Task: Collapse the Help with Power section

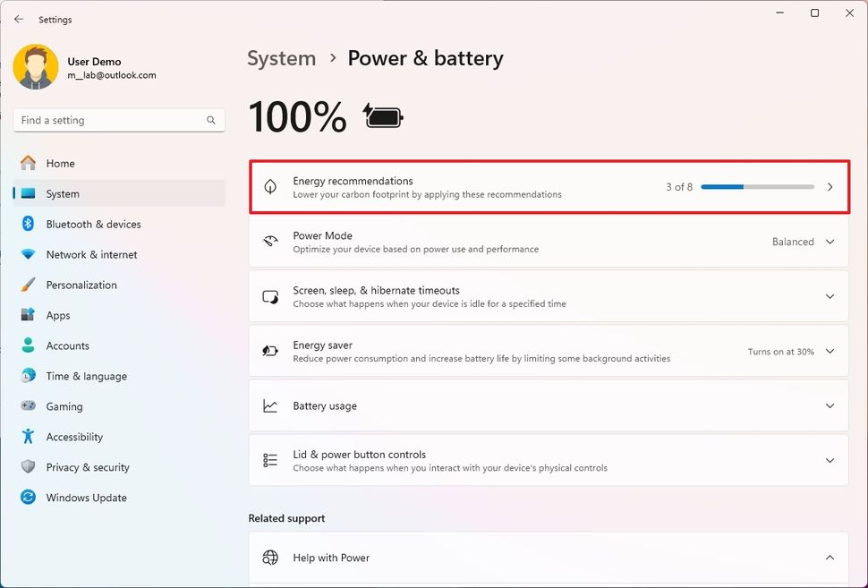Action: coord(830,557)
